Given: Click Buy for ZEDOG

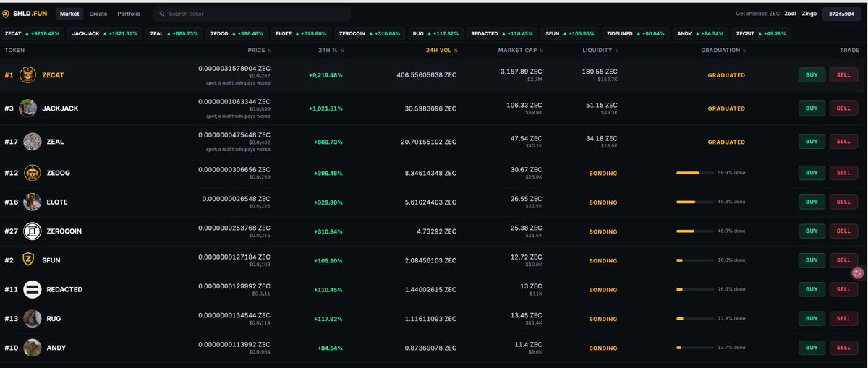Looking at the screenshot, I should pos(812,173).
